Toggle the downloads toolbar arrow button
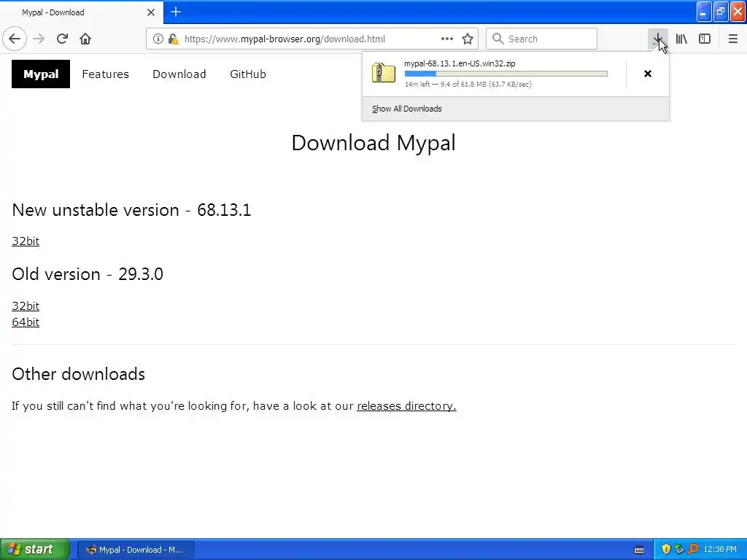 pyautogui.click(x=657, y=39)
